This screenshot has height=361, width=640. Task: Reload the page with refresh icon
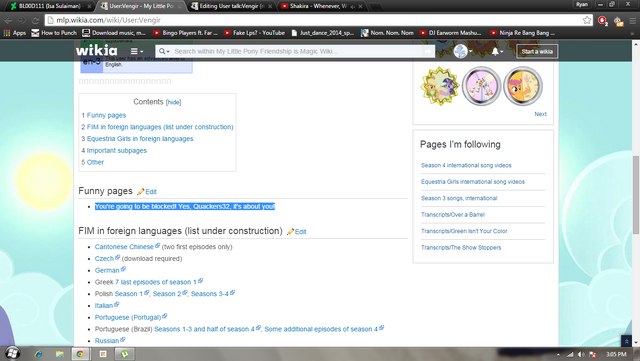[36, 20]
